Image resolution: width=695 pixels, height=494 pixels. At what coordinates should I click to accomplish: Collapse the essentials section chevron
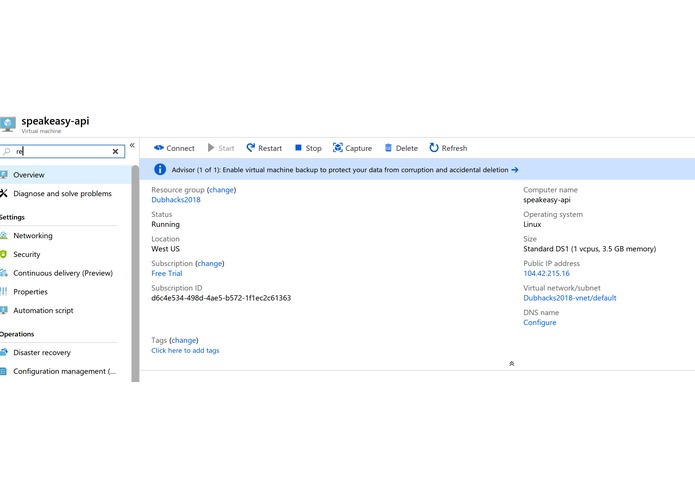[x=511, y=363]
